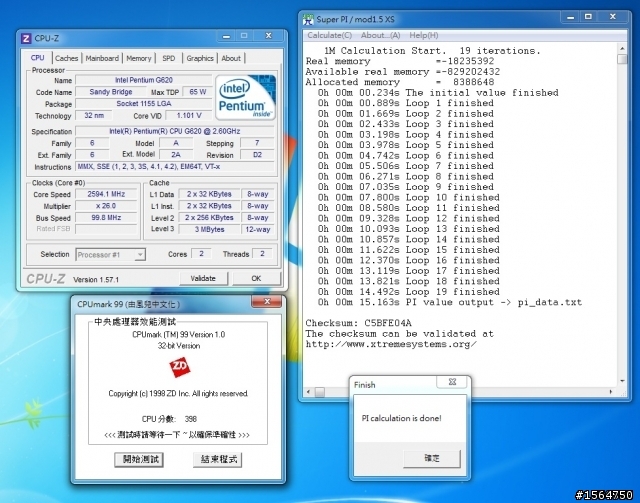This screenshot has height=503, width=640.
Task: Close the Finish dialog with X button
Action: (x=452, y=382)
